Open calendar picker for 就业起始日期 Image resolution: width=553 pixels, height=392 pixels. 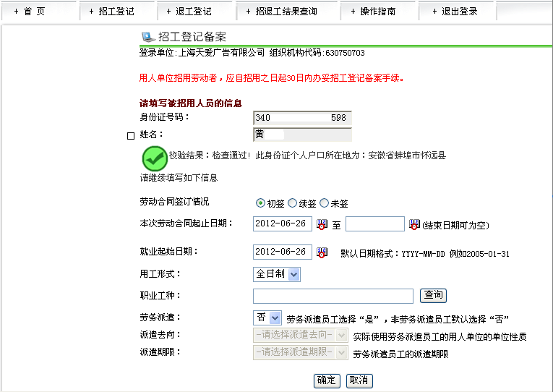[322, 252]
